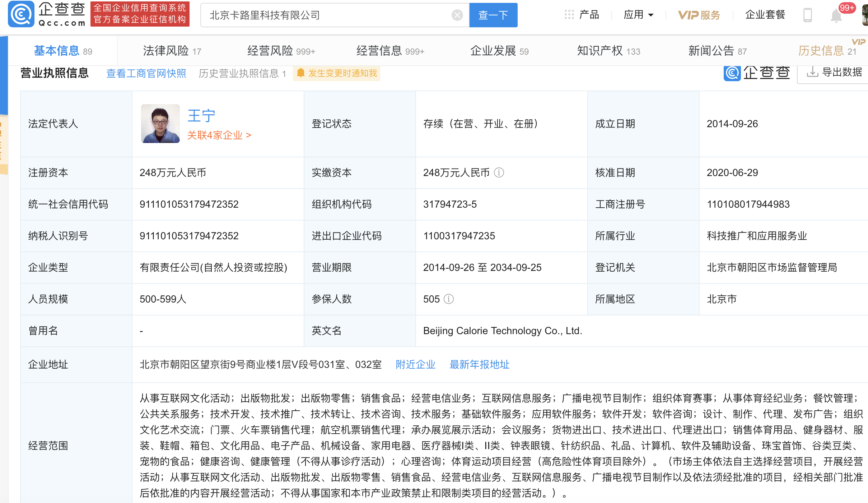Clear the search box with the X icon
868x503 pixels.
(x=457, y=15)
